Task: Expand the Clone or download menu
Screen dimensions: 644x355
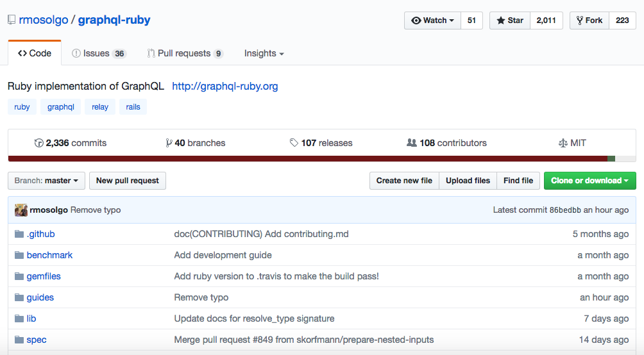Action: pos(589,181)
